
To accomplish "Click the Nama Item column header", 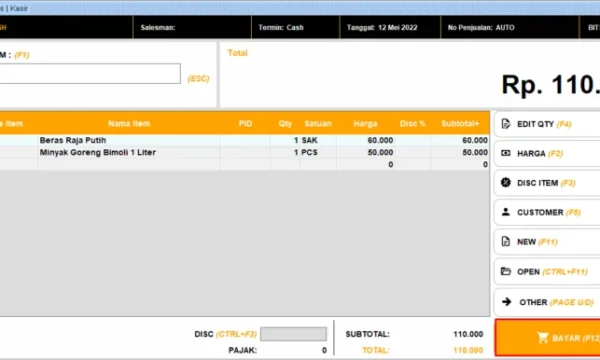I will (129, 124).
